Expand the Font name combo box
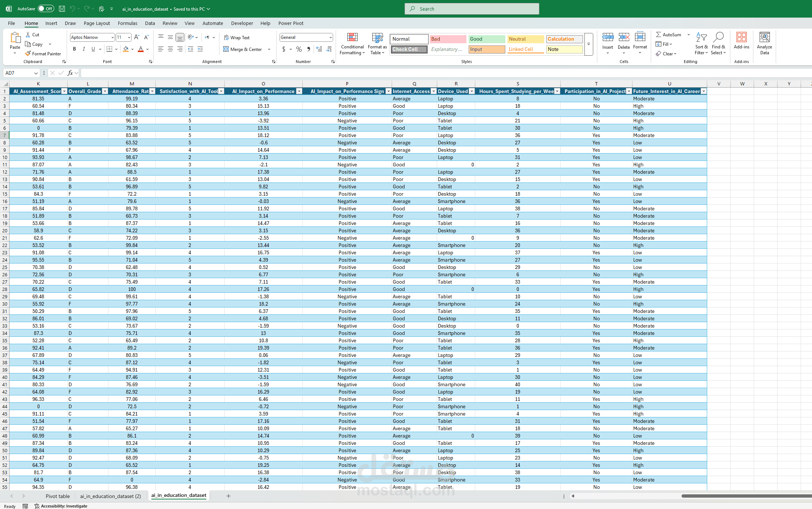Viewport: 812px width, 509px height. point(112,37)
